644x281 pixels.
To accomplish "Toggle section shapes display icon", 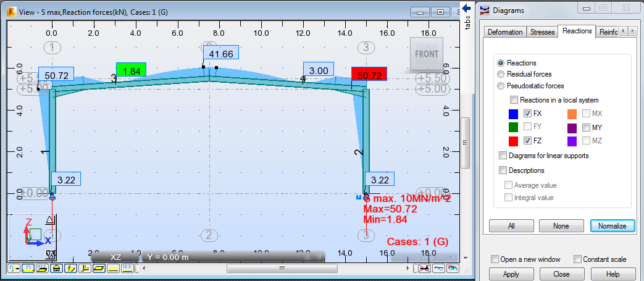I will [70, 268].
